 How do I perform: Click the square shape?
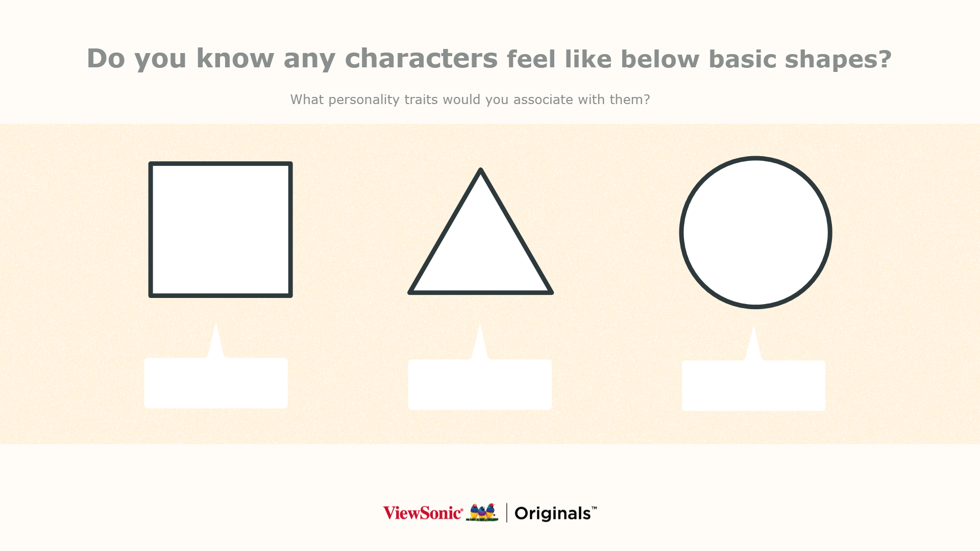coord(220,230)
